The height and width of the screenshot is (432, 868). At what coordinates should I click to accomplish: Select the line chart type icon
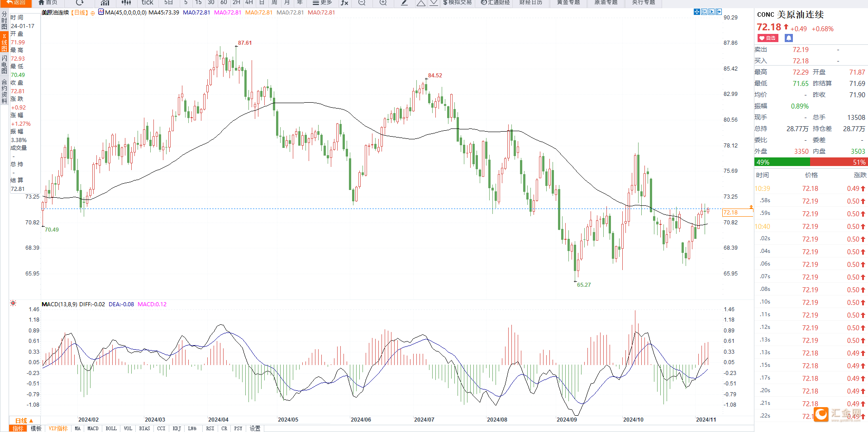click(105, 2)
